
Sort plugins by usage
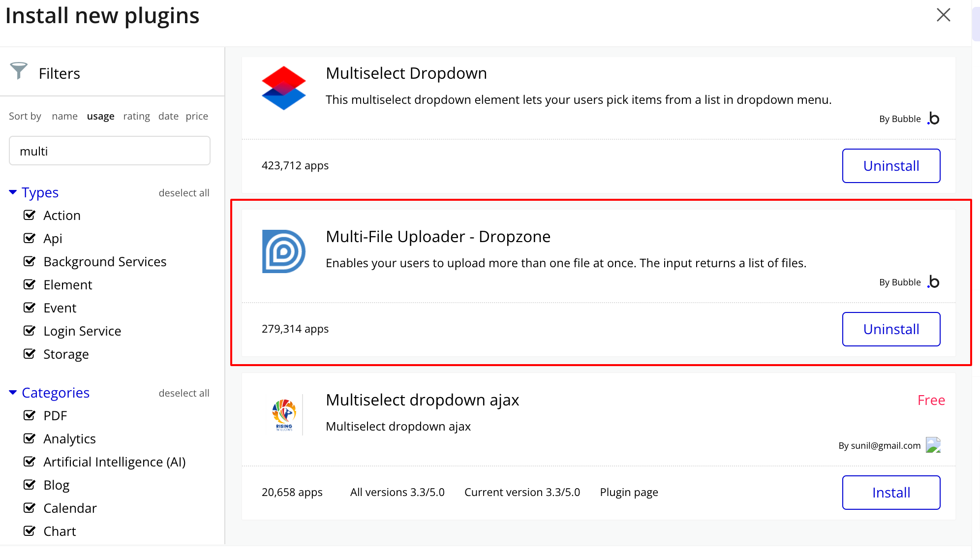[x=100, y=116]
